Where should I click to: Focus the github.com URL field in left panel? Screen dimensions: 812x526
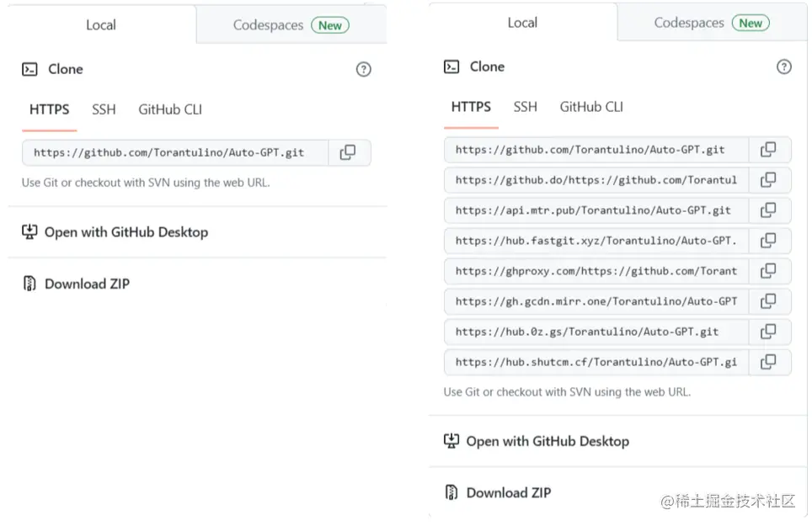point(175,152)
